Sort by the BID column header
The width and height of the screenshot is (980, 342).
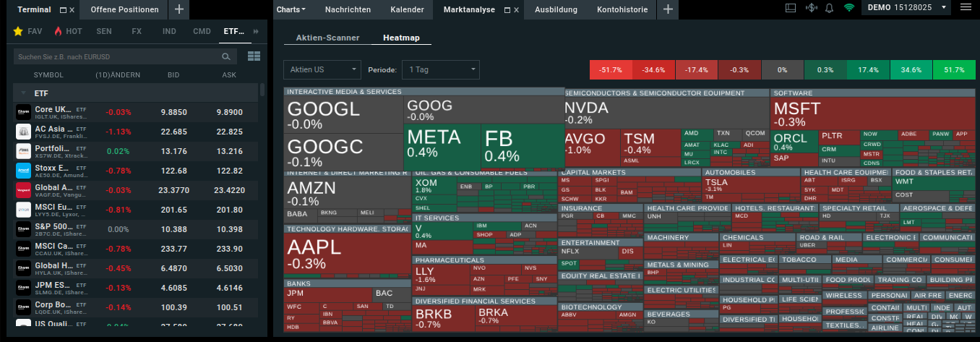tap(173, 75)
